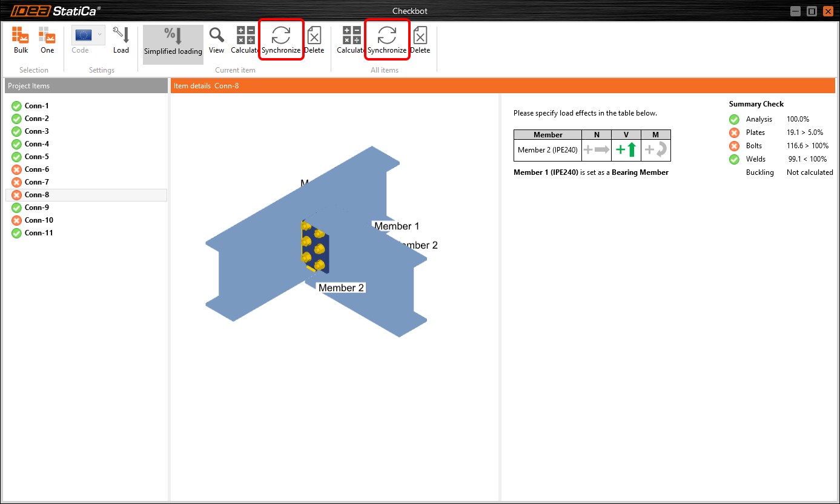Click the Summary Check heading
The height and width of the screenshot is (504, 840).
point(756,104)
